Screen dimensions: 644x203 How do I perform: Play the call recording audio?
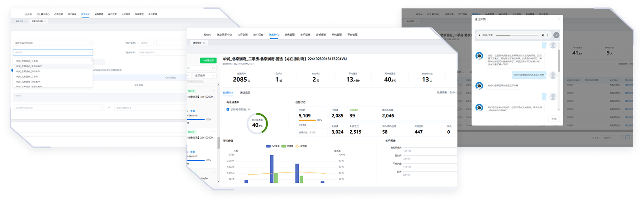tap(479, 35)
